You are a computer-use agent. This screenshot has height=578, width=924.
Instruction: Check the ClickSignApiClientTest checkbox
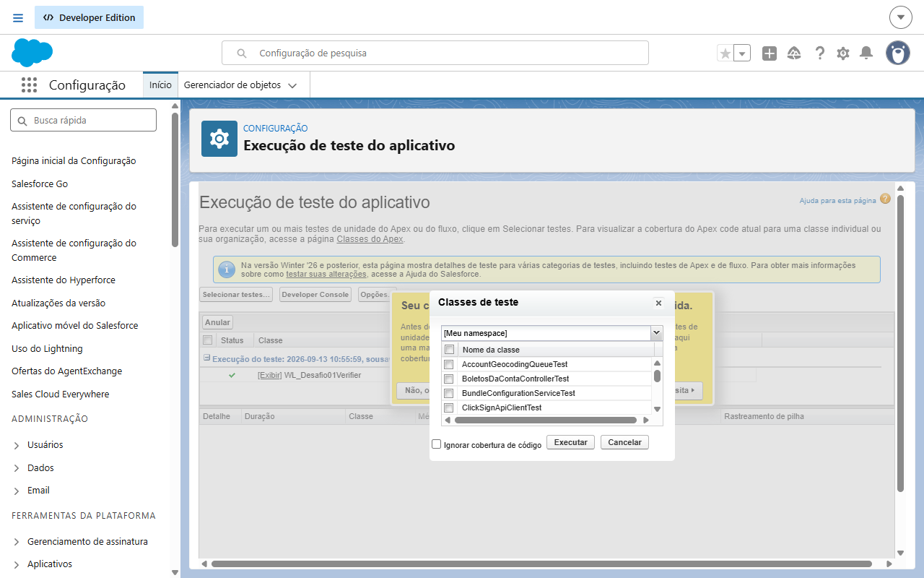pyautogui.click(x=449, y=407)
